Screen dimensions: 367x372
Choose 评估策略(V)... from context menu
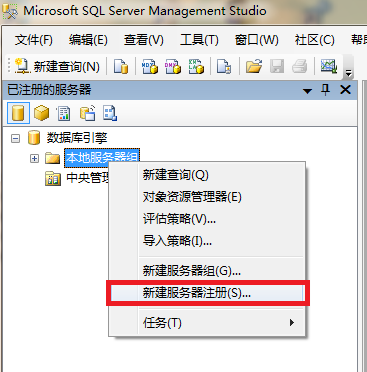[207, 219]
